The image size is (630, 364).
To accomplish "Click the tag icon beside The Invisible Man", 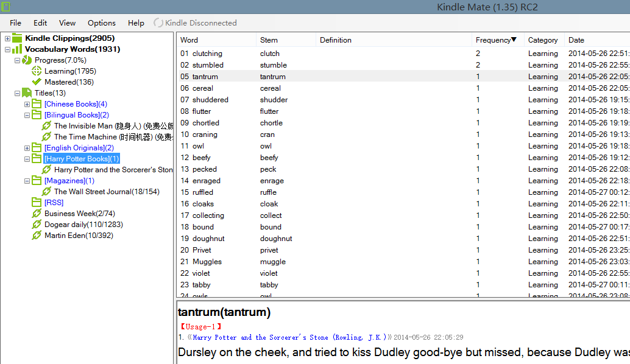I will click(46, 126).
